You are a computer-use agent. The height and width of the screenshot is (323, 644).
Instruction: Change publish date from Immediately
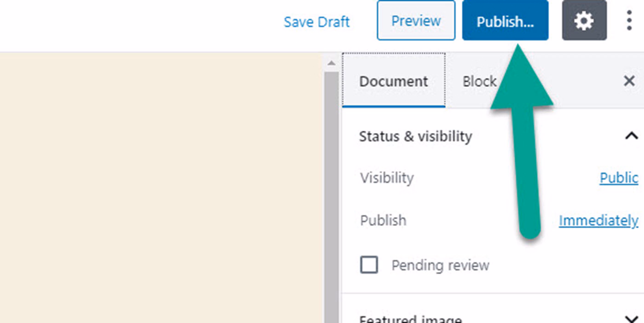tap(598, 220)
